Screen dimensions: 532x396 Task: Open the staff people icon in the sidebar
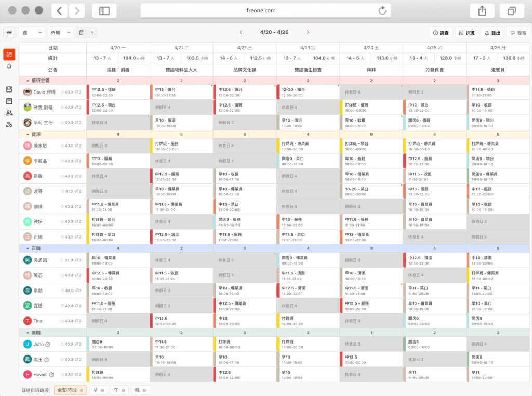point(9,113)
